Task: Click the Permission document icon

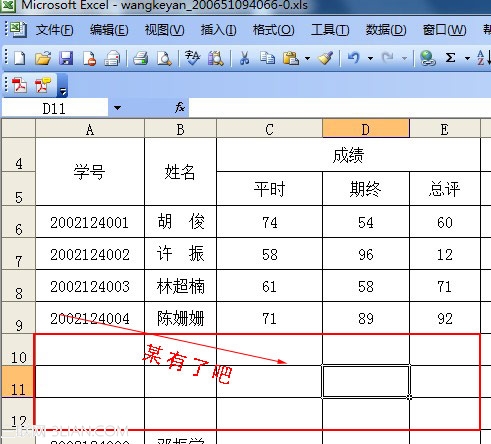Action: (x=89, y=58)
